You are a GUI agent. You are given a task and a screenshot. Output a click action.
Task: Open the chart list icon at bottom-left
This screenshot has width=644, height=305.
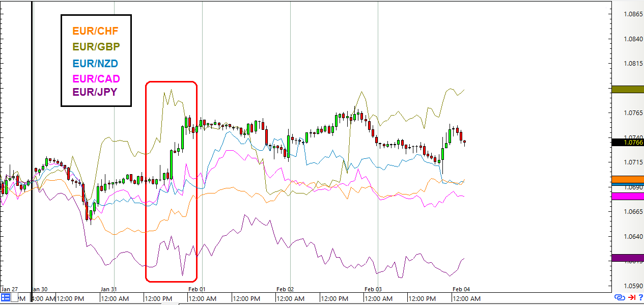coord(6,297)
